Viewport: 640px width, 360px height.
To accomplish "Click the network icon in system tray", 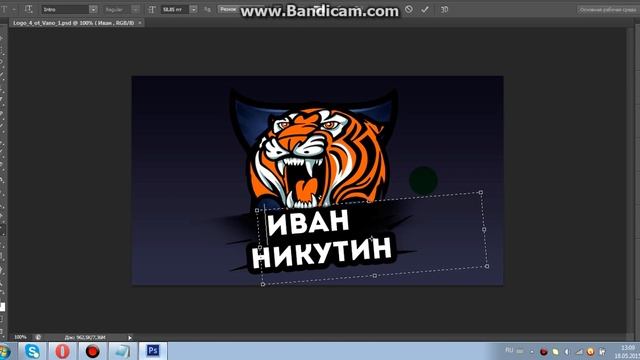I will point(579,351).
